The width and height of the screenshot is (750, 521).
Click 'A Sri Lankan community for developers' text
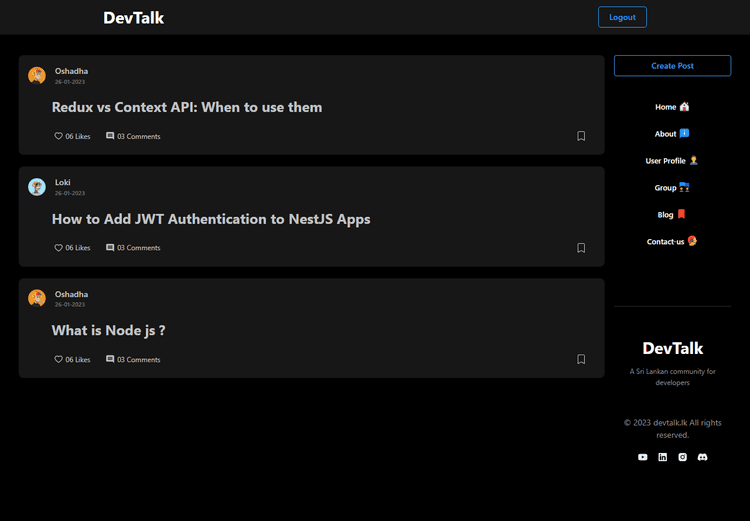(x=673, y=377)
